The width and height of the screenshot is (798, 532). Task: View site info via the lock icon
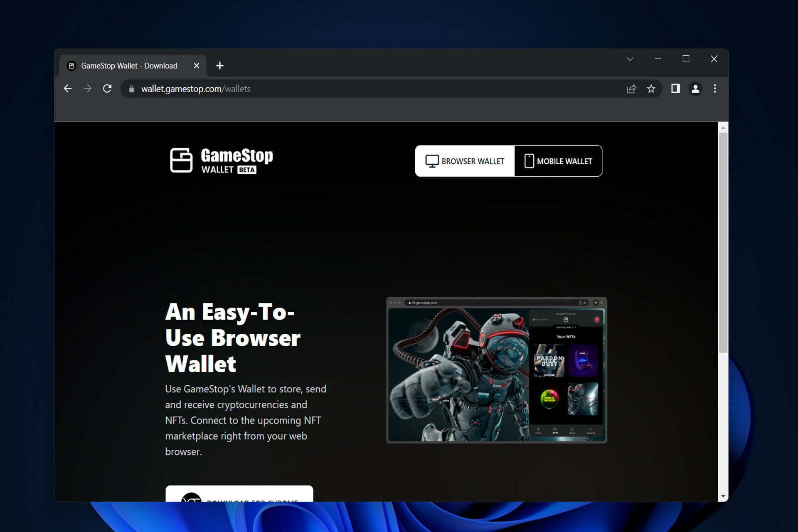coord(131,89)
